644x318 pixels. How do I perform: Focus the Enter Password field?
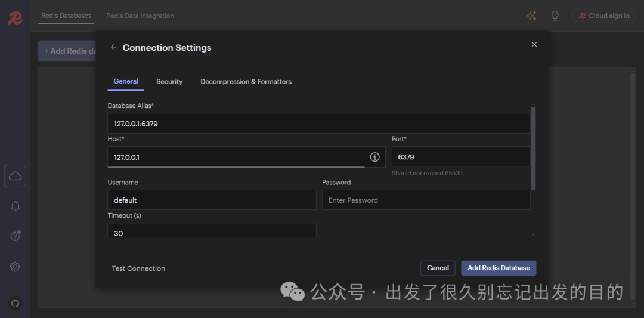point(426,200)
